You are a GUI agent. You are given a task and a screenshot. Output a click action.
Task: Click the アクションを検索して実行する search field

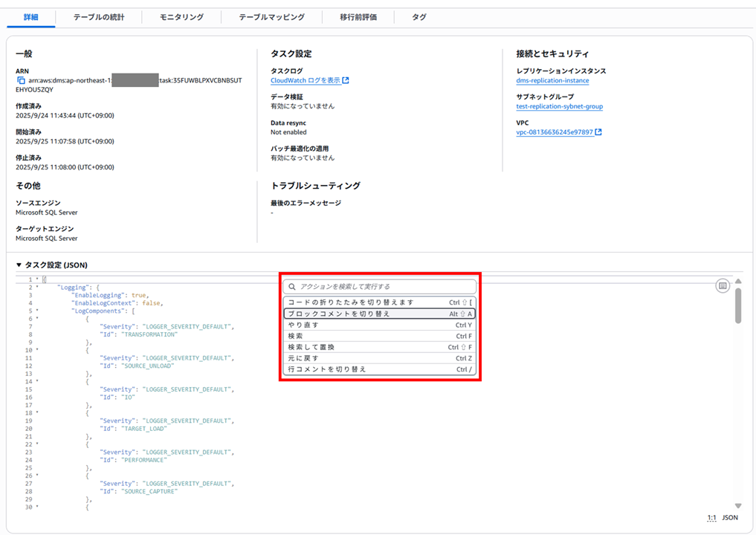click(x=379, y=287)
